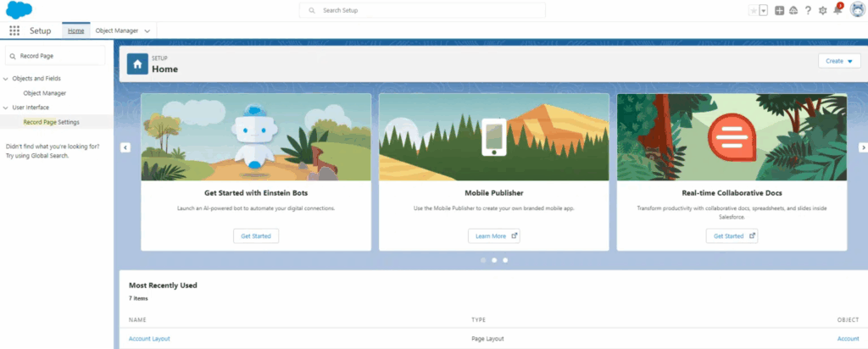The image size is (868, 349).
Task: Open the Account Layout link
Action: pos(149,339)
